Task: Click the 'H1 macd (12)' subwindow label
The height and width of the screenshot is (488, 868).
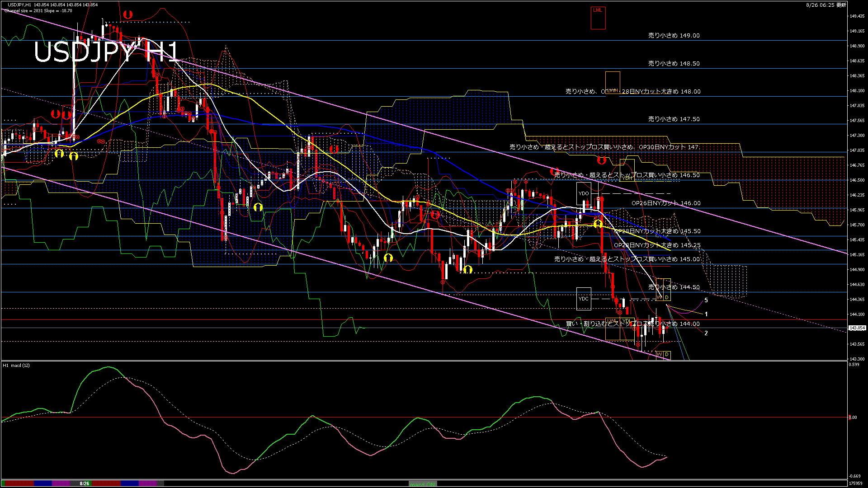Action: pyautogui.click(x=16, y=365)
